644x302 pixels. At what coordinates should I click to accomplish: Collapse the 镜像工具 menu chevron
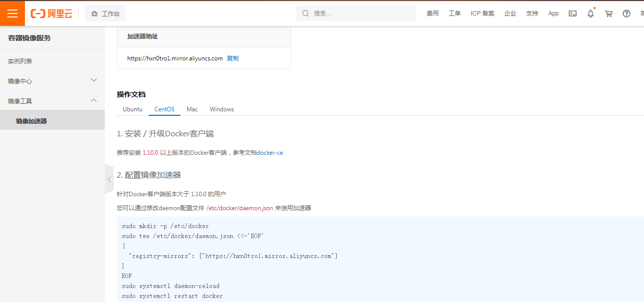point(94,100)
